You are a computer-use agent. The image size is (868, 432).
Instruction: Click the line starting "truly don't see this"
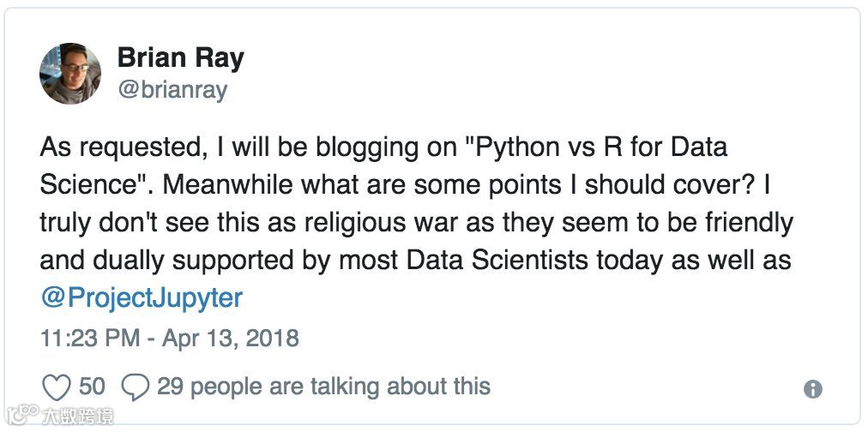(416, 222)
